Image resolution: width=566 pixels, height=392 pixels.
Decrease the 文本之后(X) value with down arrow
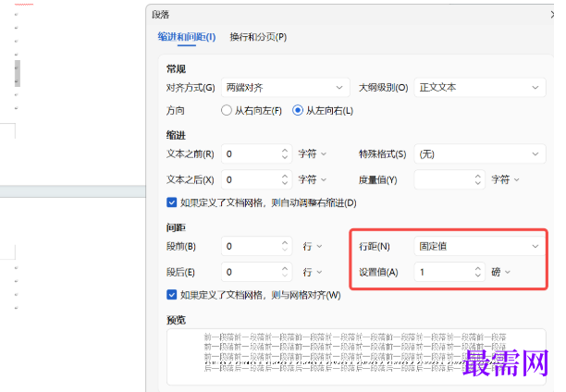click(x=285, y=183)
